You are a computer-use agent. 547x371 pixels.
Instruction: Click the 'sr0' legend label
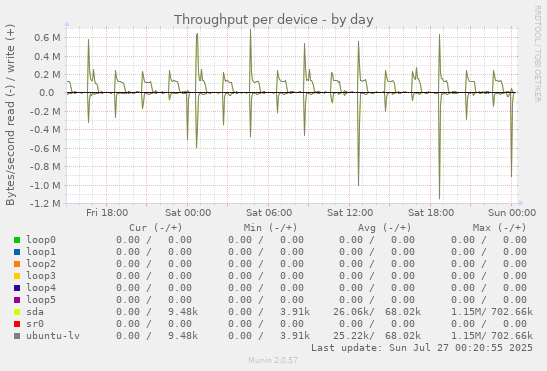tap(35, 324)
